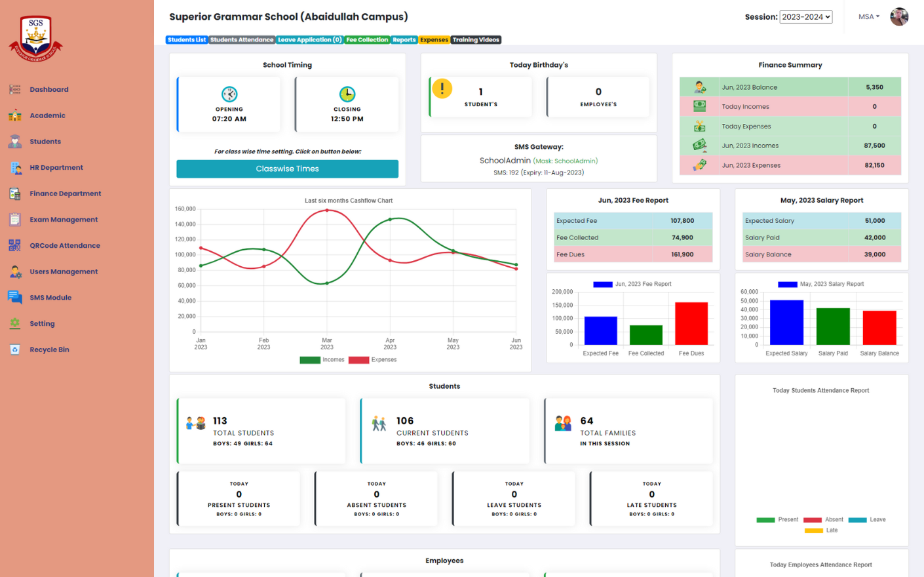Toggle the Jun, 2023 Fee Report legend
The width and height of the screenshot is (924, 577).
coord(632,285)
